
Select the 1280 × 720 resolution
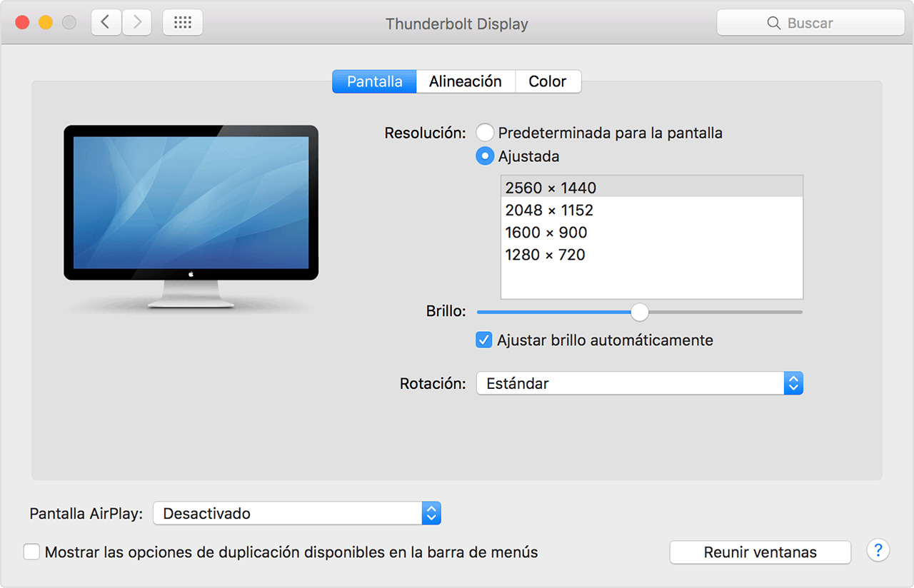tap(652, 254)
